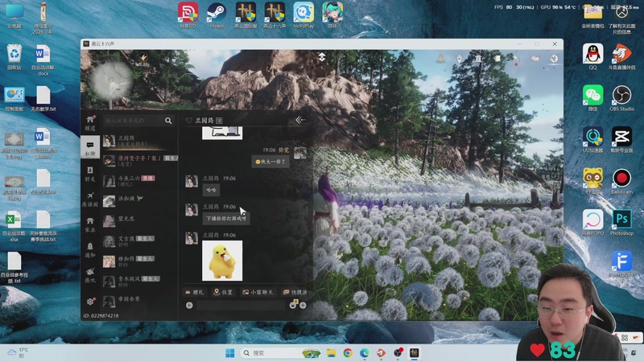Select the 私聊 private chat tab
Viewport: 644px width, 362px height.
click(90, 148)
